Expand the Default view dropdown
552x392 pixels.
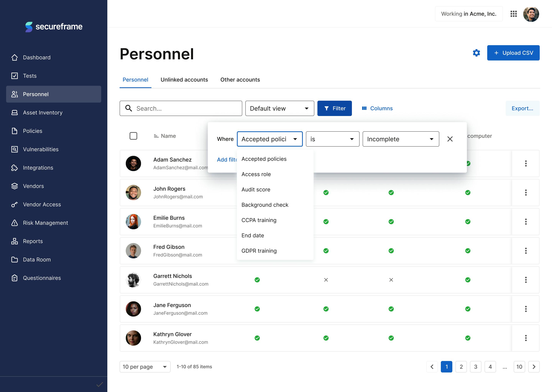(x=279, y=108)
